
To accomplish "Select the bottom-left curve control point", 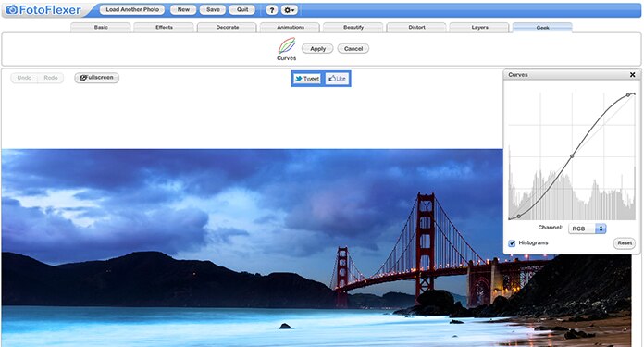I will pos(519,216).
